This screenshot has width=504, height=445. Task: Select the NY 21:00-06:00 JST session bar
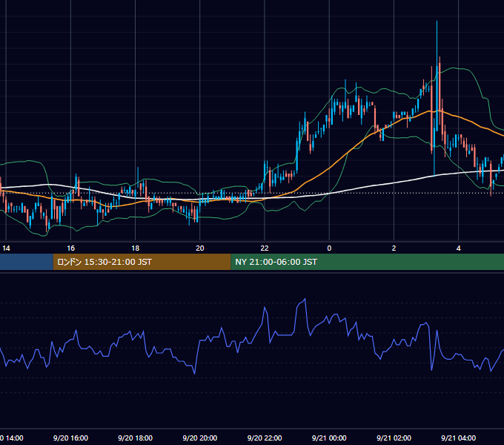pos(368,262)
